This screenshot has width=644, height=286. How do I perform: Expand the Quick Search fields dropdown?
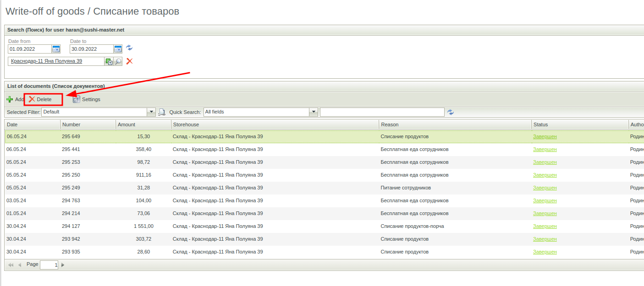pos(314,112)
